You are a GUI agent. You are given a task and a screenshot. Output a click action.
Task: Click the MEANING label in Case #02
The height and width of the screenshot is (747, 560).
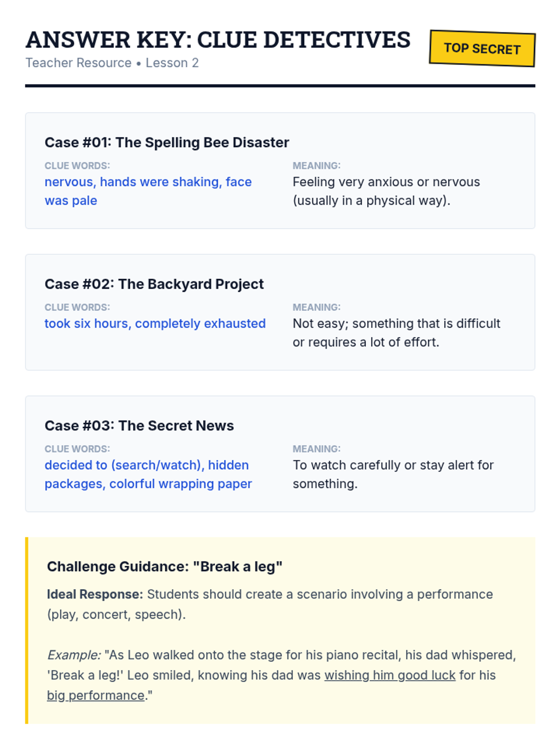[x=316, y=307]
